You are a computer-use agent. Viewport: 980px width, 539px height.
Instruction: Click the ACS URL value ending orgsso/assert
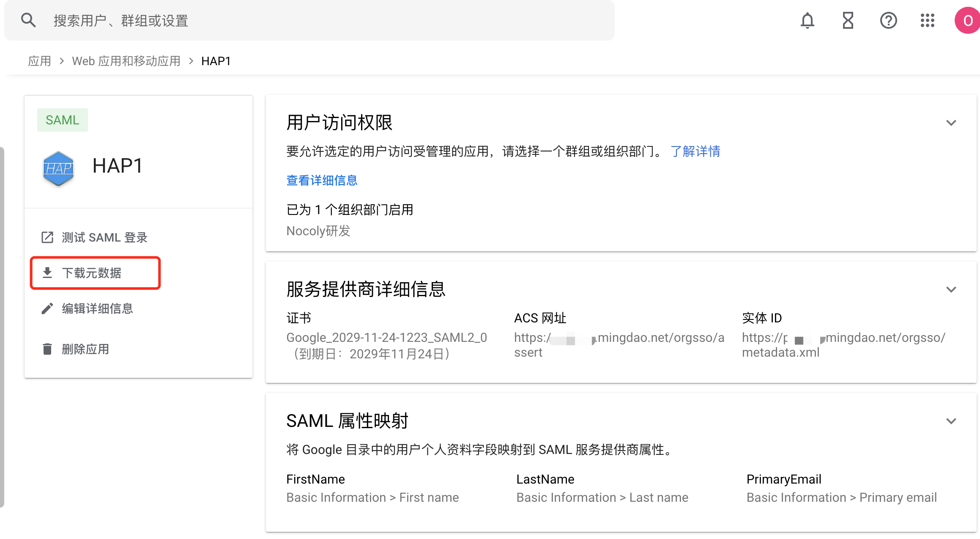pos(619,345)
